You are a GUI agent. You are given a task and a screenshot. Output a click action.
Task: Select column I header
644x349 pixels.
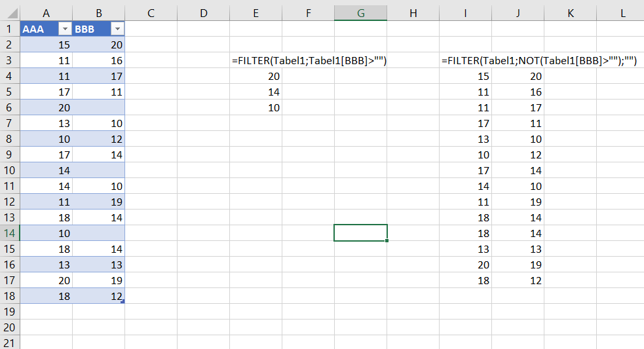465,13
